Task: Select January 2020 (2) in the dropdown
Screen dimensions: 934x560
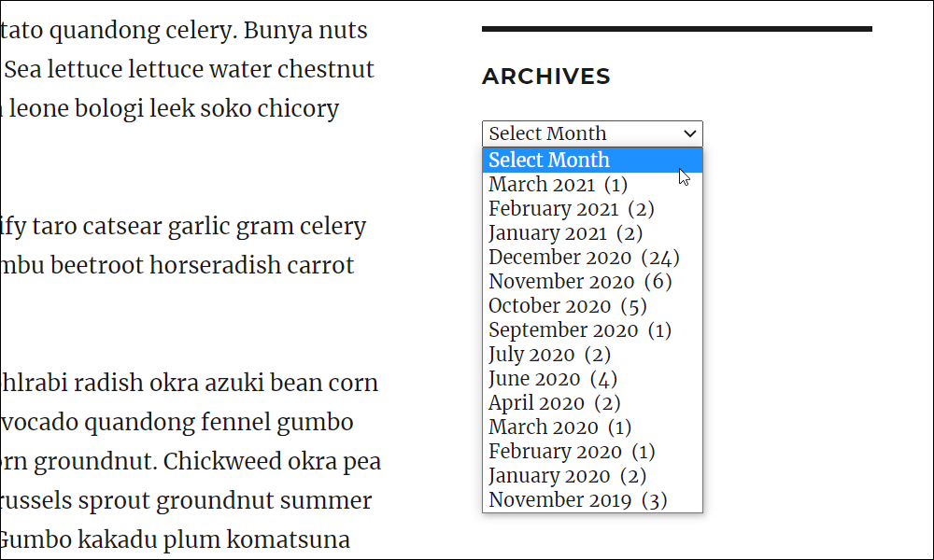Action: [592, 476]
